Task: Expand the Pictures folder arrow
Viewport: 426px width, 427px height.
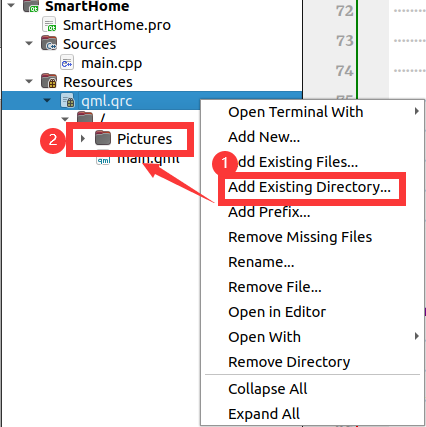Action: coord(83,138)
